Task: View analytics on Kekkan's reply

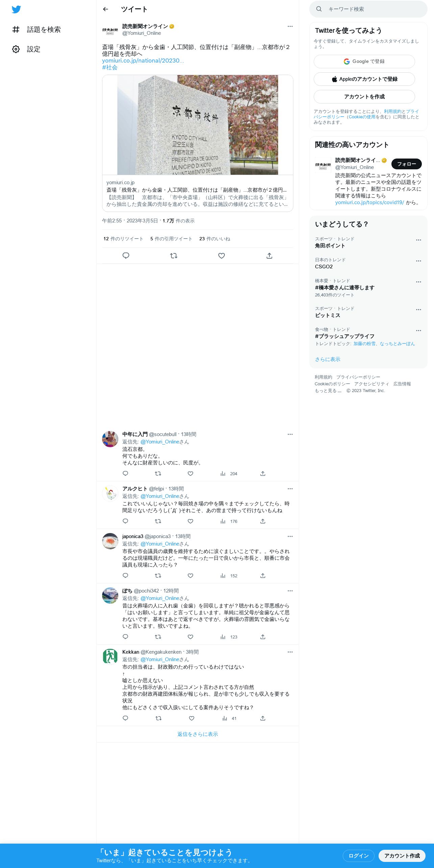Action: 229,718
